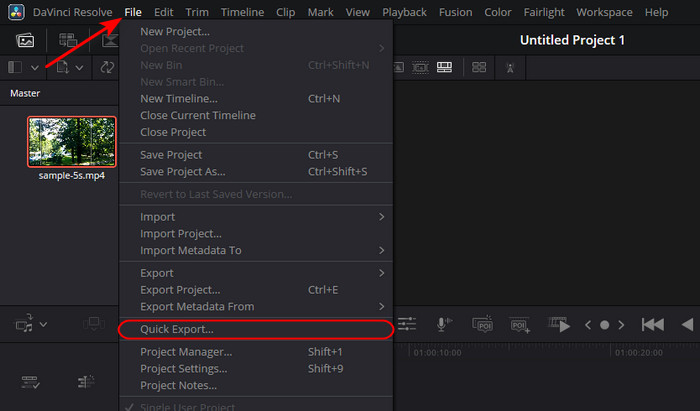
Task: Open the Edit menu
Action: 163,12
